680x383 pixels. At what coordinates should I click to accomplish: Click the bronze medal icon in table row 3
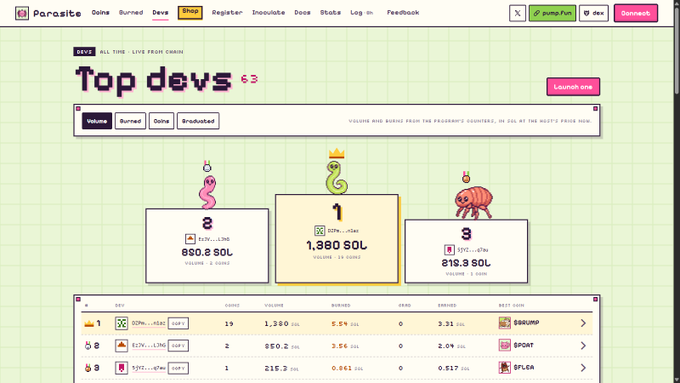coord(88,368)
